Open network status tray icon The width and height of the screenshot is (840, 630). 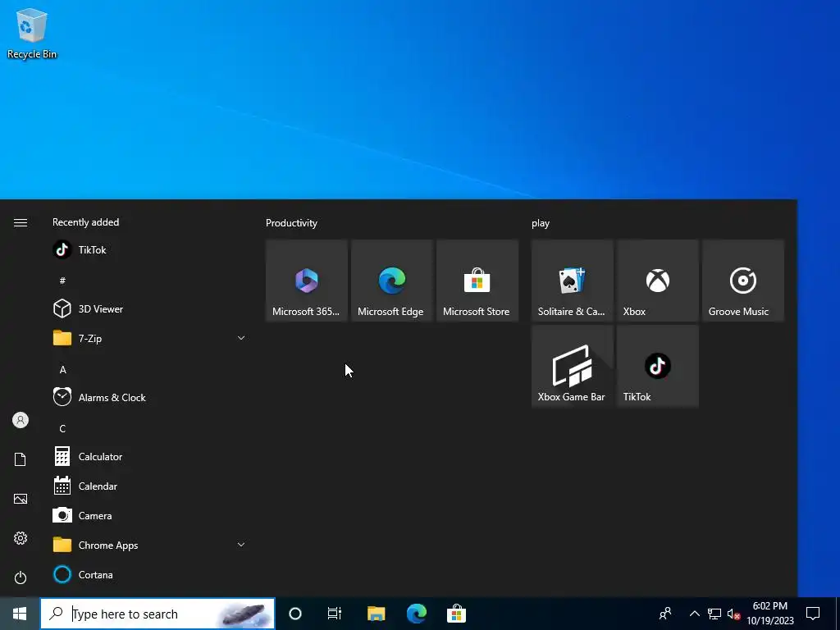714,614
